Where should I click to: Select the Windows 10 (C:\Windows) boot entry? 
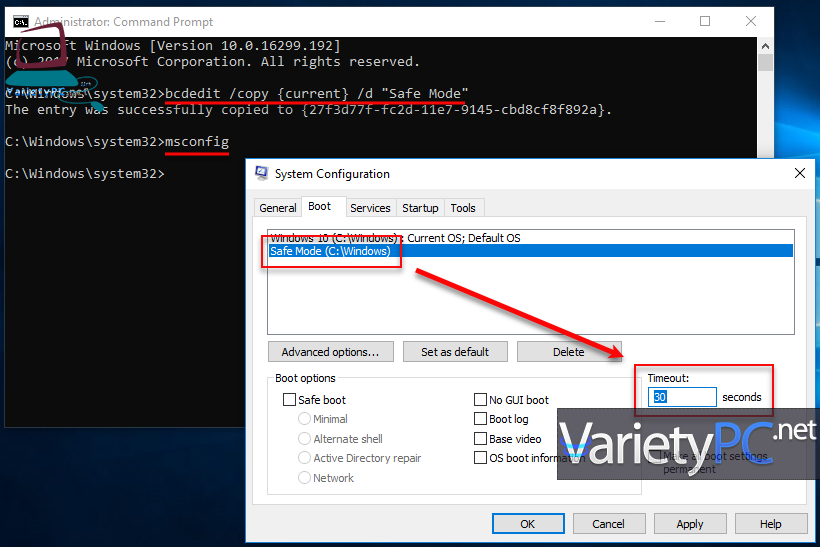pyautogui.click(x=531, y=238)
